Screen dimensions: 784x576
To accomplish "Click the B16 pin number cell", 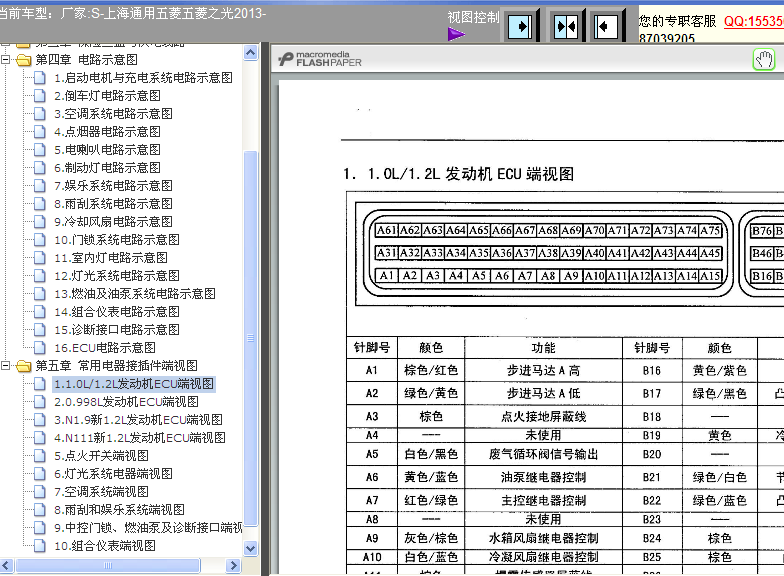I will click(652, 370).
